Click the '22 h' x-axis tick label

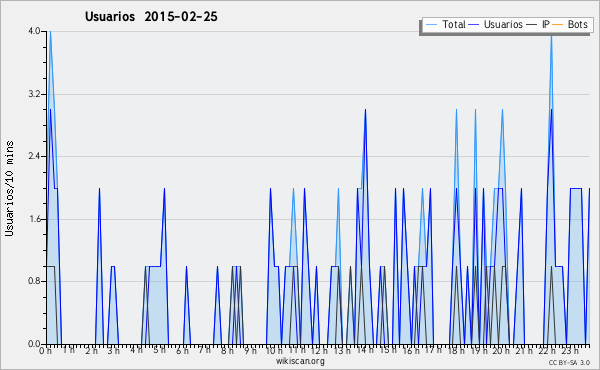[x=546, y=350]
